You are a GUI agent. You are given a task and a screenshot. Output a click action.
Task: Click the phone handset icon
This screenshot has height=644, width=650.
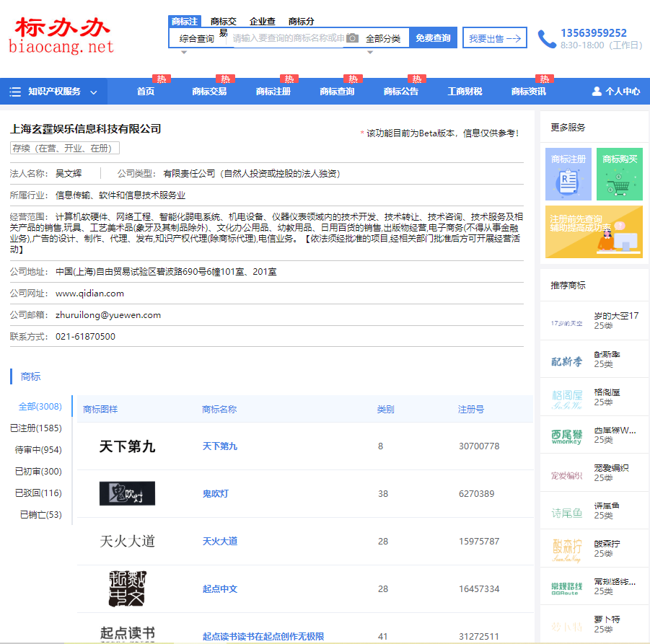pyautogui.click(x=547, y=39)
